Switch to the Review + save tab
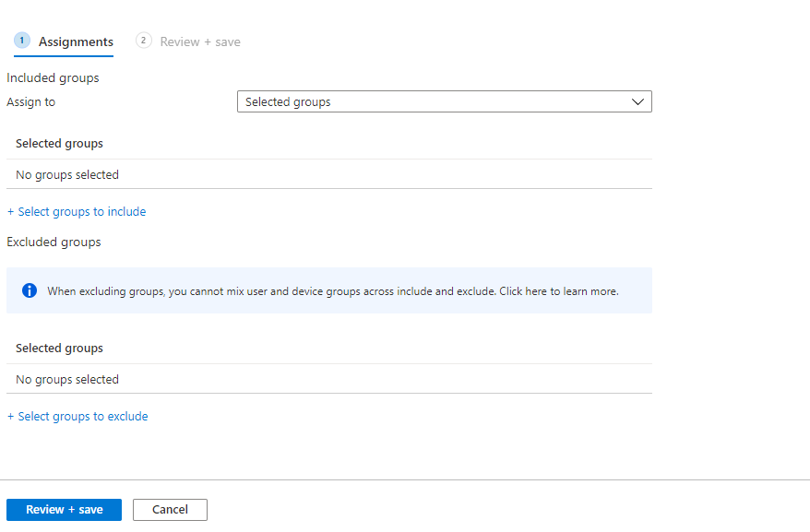 [x=199, y=41]
